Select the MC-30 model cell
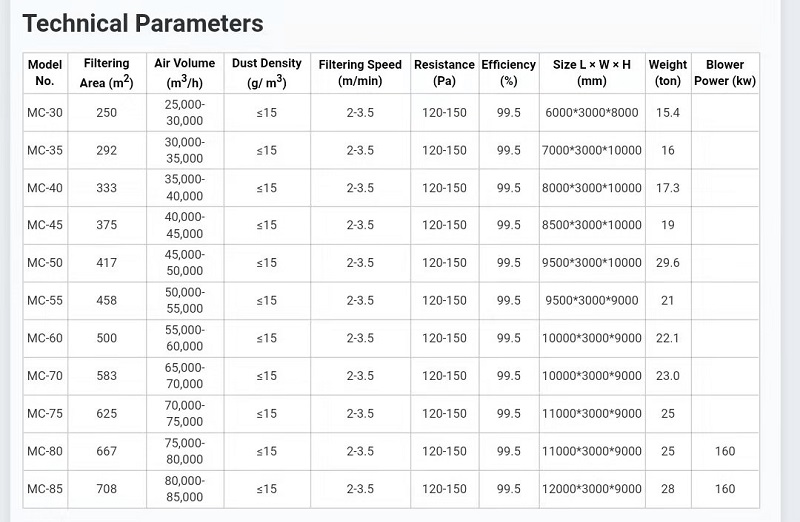This screenshot has width=800, height=522. point(45,113)
